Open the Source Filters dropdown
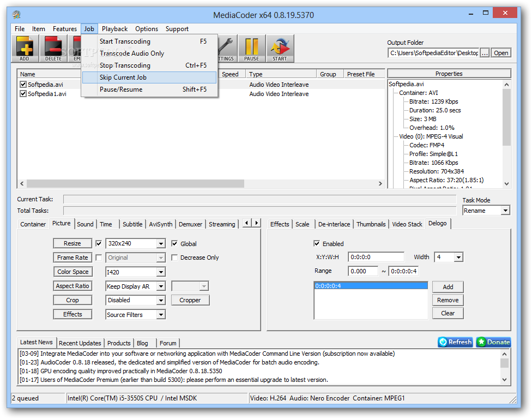This screenshot has height=419, width=532. 161,315
